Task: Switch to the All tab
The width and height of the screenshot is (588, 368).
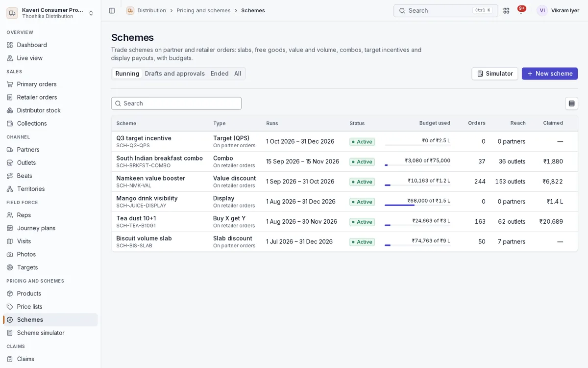Action: (x=238, y=74)
